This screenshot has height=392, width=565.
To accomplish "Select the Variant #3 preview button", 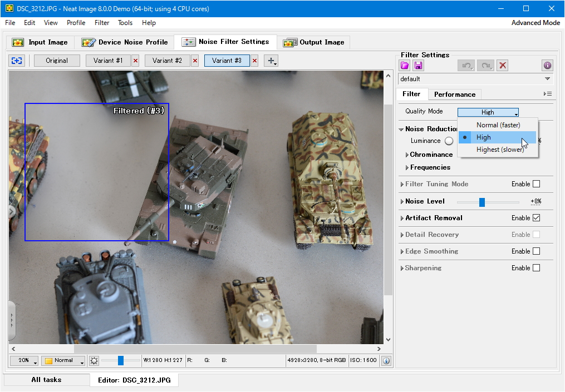I will click(x=227, y=61).
